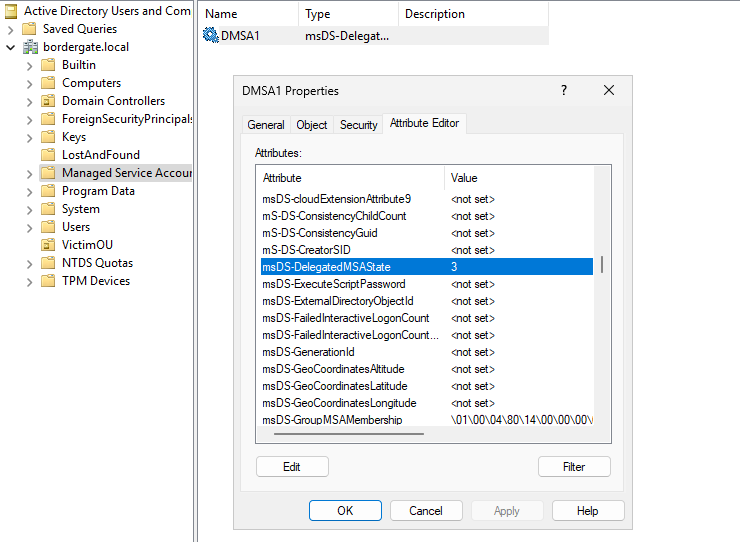Expand the Users container node
This screenshot has height=542, width=740.
tap(29, 227)
